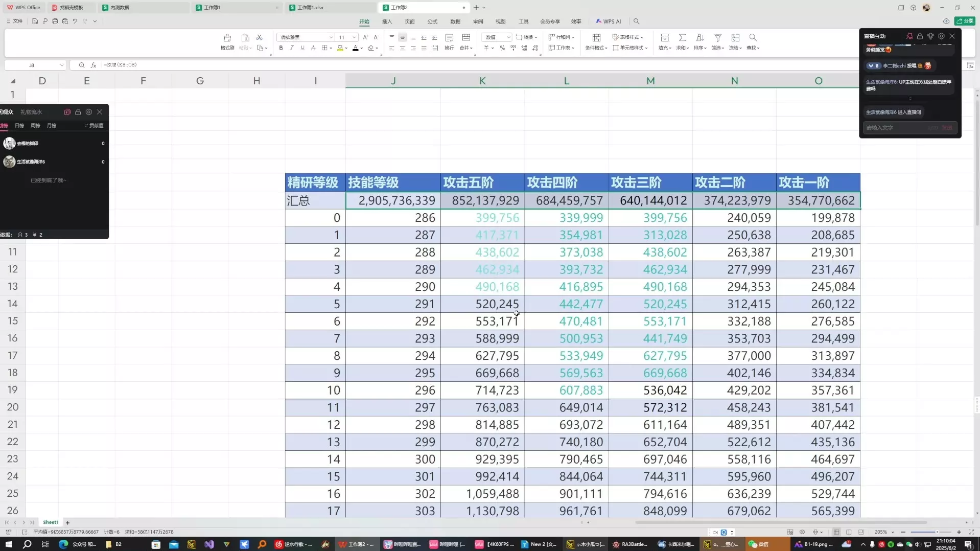The height and width of the screenshot is (551, 980).
Task: Toggle italic formatting
Action: [x=292, y=48]
